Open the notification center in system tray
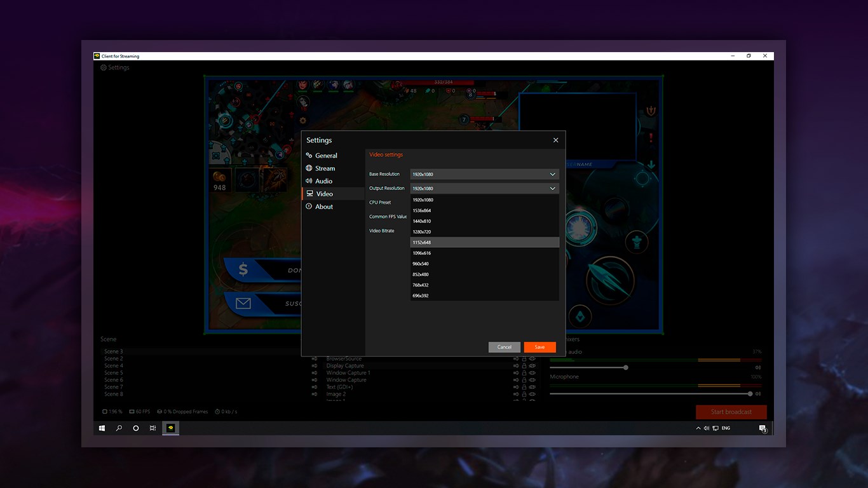868x488 pixels. pos(763,429)
